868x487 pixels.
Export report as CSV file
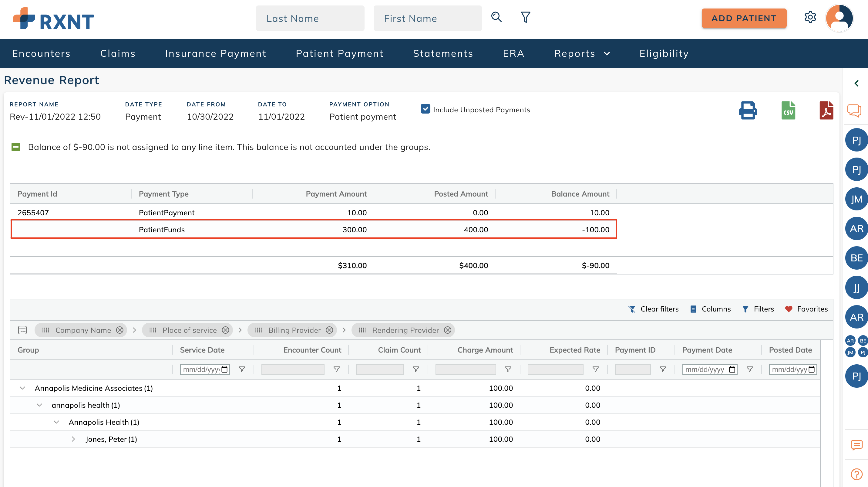click(x=788, y=110)
